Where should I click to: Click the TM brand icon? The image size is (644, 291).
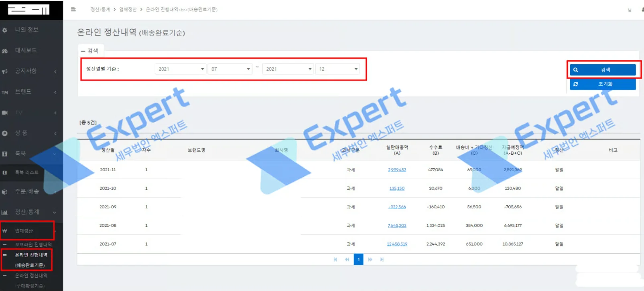click(x=5, y=92)
